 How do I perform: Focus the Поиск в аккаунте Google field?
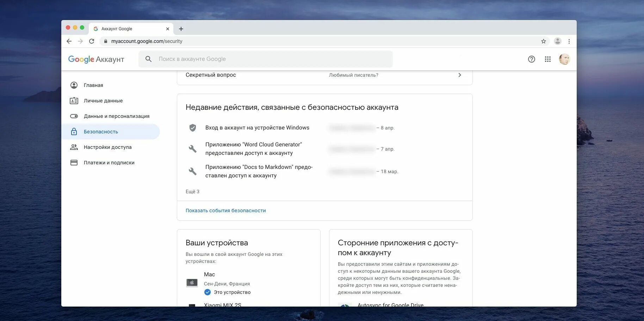[x=266, y=59]
